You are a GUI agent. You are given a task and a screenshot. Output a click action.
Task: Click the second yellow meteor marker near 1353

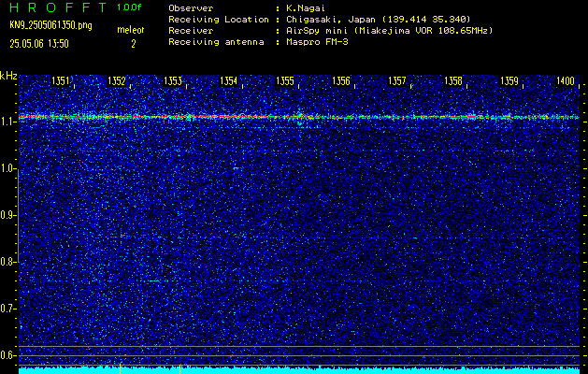click(180, 368)
